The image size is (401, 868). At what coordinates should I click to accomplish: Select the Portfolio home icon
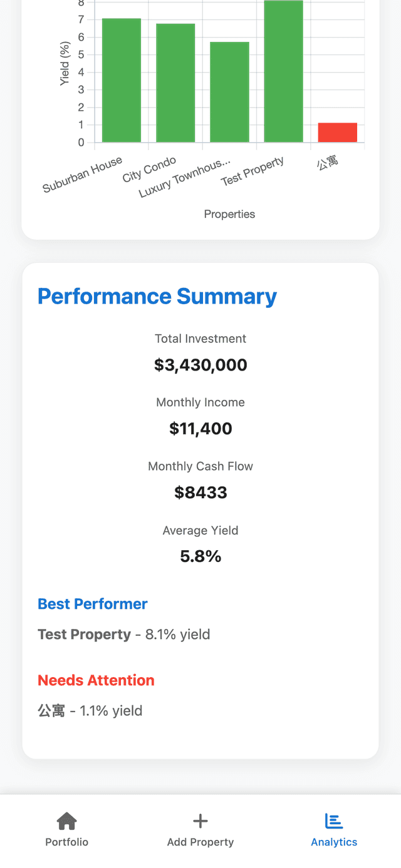(66, 820)
